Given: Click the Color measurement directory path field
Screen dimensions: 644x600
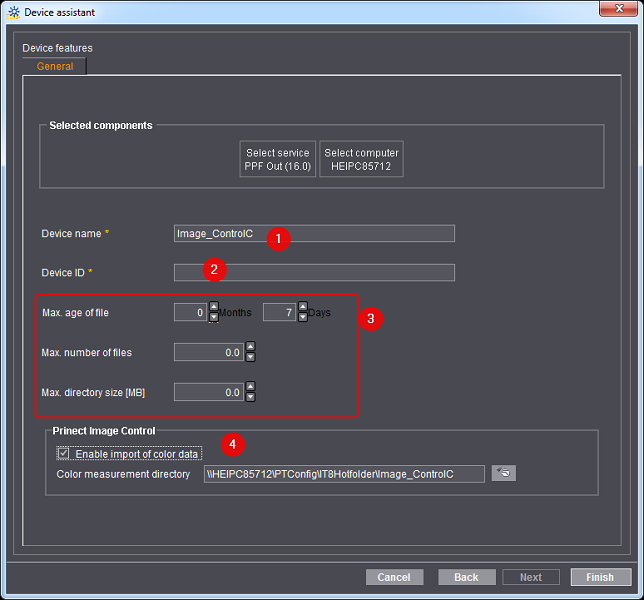Looking at the screenshot, I should (x=344, y=473).
